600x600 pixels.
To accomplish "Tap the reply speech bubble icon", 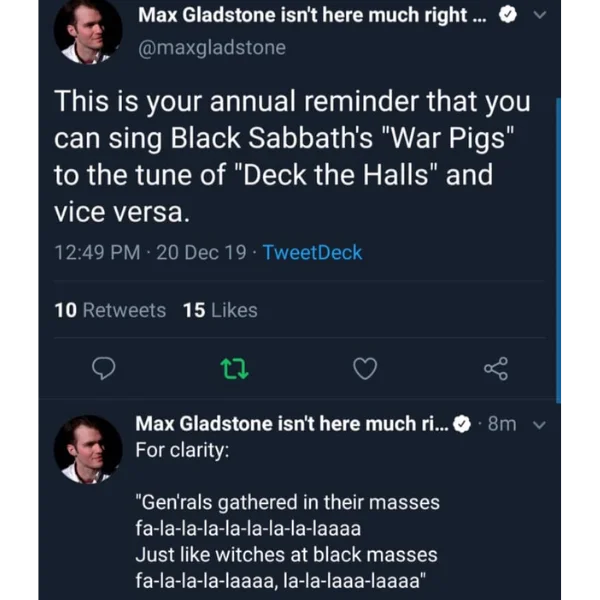I will [103, 368].
